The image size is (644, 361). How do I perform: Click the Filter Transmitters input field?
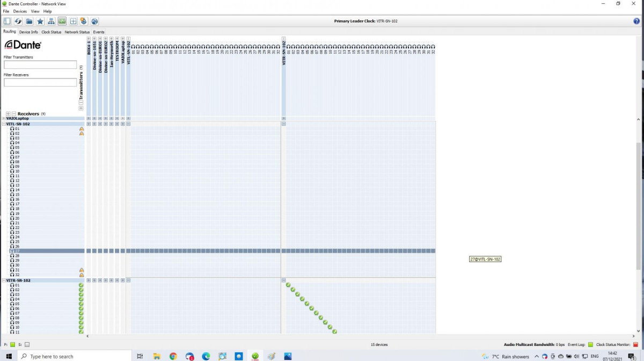[x=40, y=64]
